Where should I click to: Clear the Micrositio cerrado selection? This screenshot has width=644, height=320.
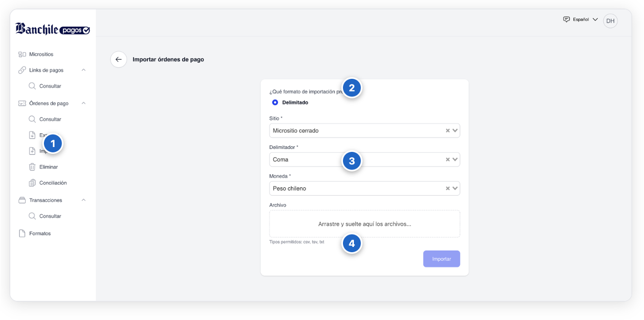[x=448, y=130]
